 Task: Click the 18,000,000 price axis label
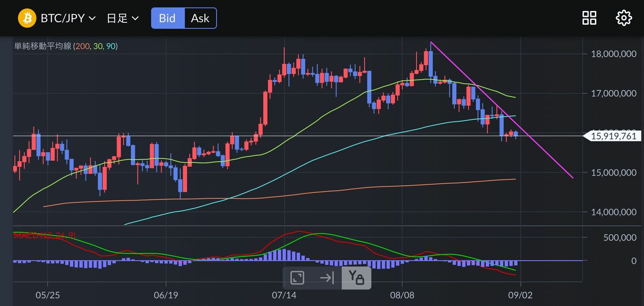coord(613,54)
